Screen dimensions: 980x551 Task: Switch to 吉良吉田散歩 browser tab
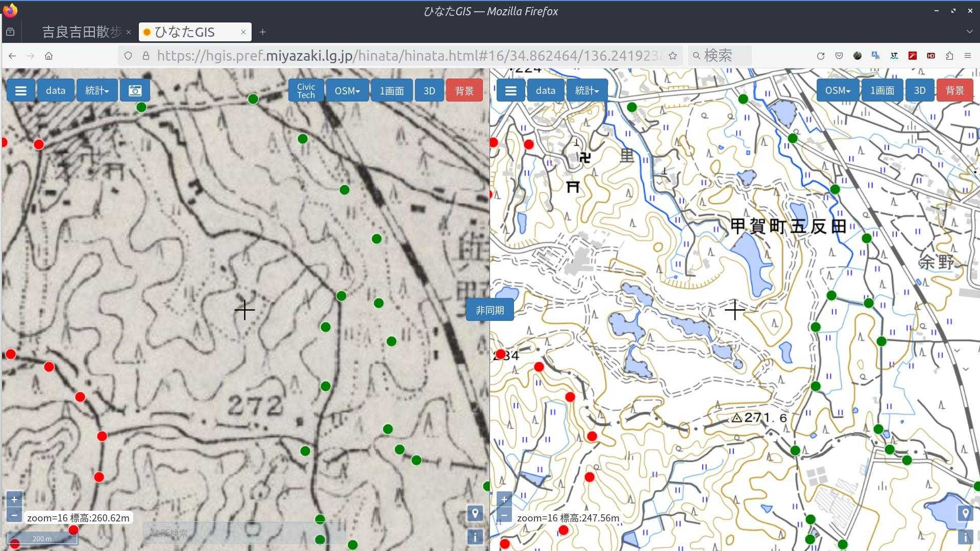tap(82, 32)
